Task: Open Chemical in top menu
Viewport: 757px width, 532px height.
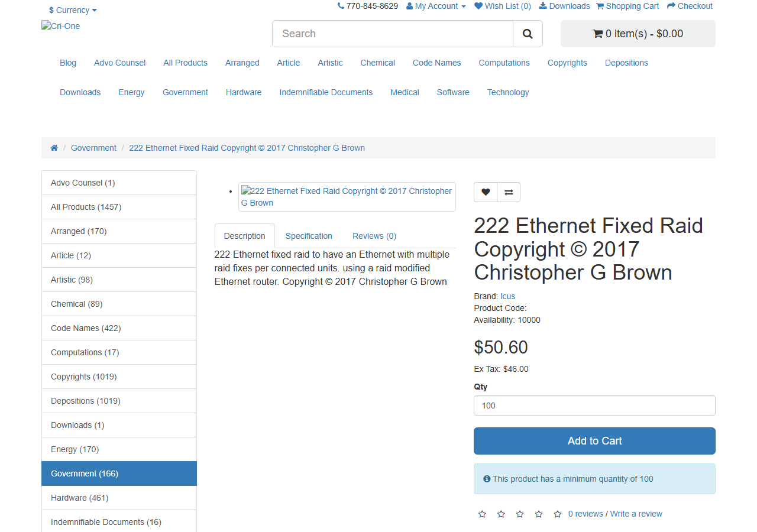Action: [377, 63]
